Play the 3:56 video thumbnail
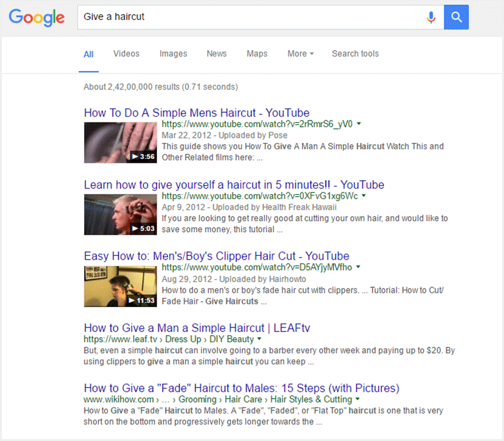Screen dimensions: 504x441 point(121,142)
